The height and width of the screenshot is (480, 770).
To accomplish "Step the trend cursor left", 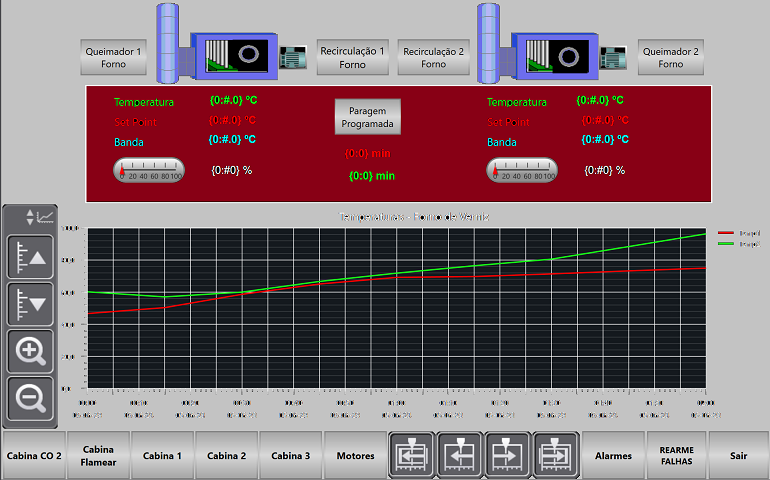I will click(x=460, y=454).
